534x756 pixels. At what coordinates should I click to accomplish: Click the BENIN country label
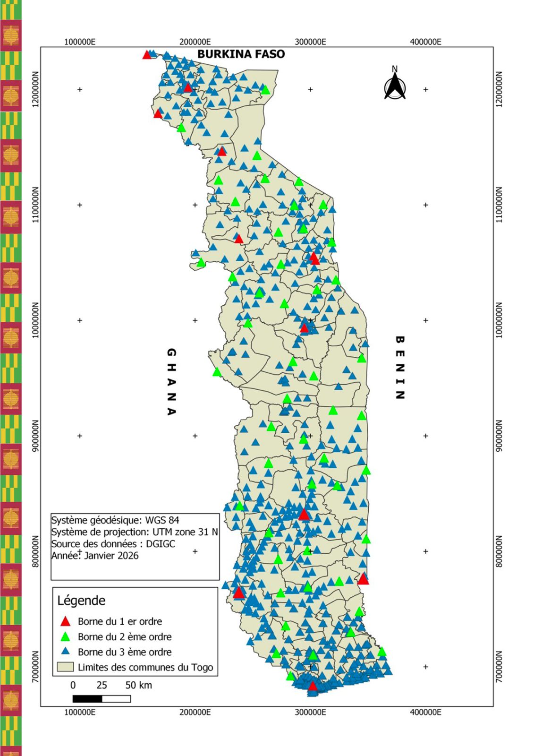tap(399, 368)
